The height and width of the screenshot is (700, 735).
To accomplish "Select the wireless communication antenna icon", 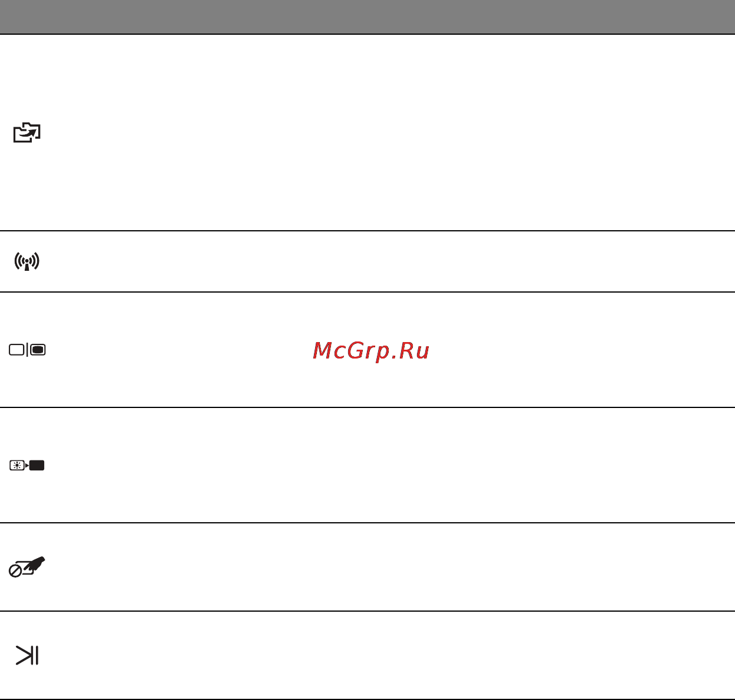I will [27, 261].
